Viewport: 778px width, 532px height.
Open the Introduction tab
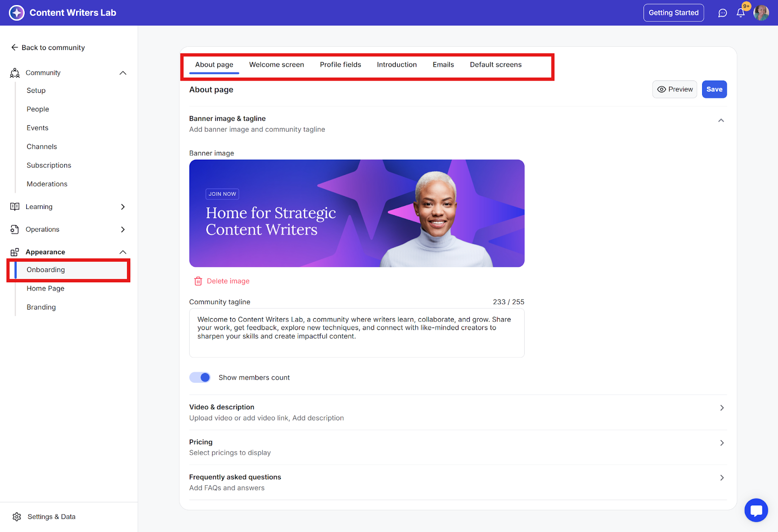pyautogui.click(x=397, y=65)
